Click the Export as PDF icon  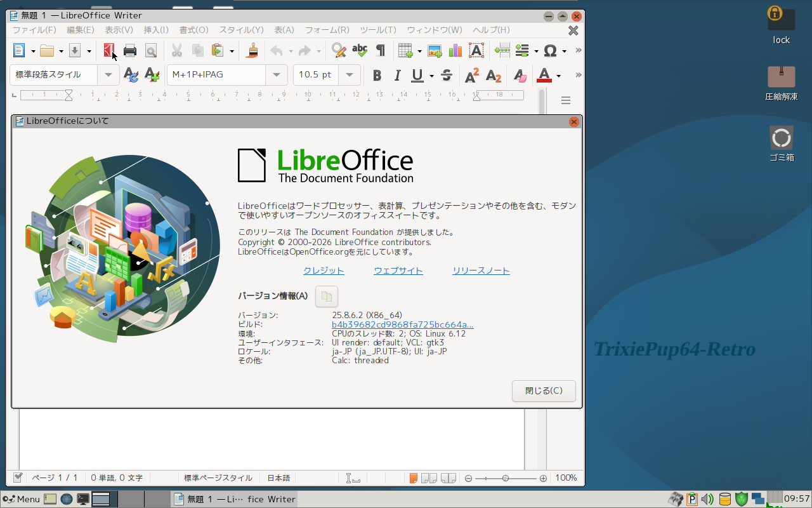109,51
